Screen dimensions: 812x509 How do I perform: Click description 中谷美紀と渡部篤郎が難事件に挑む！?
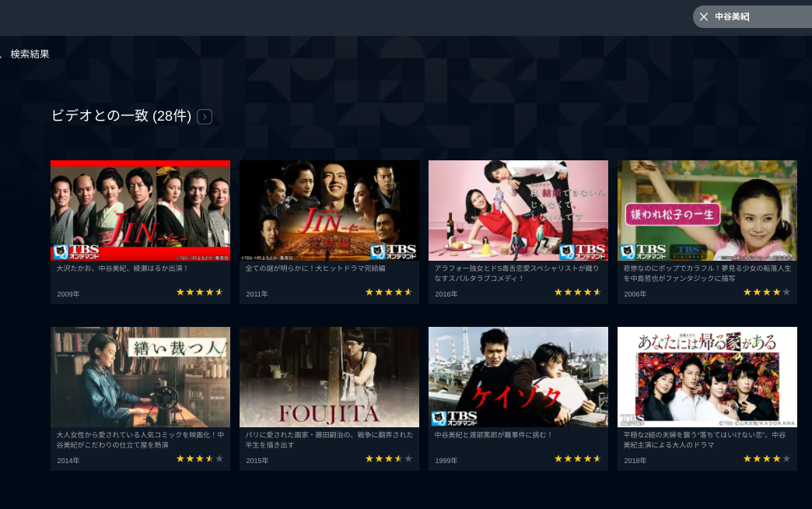(x=494, y=435)
